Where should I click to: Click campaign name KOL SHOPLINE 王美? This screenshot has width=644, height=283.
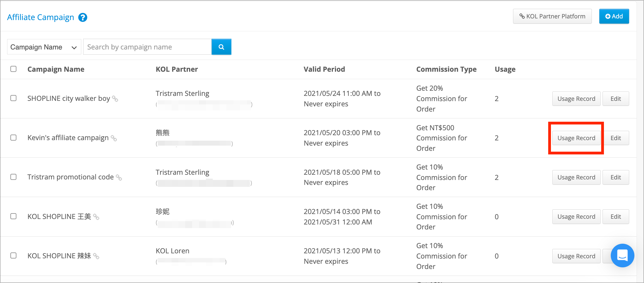59,217
